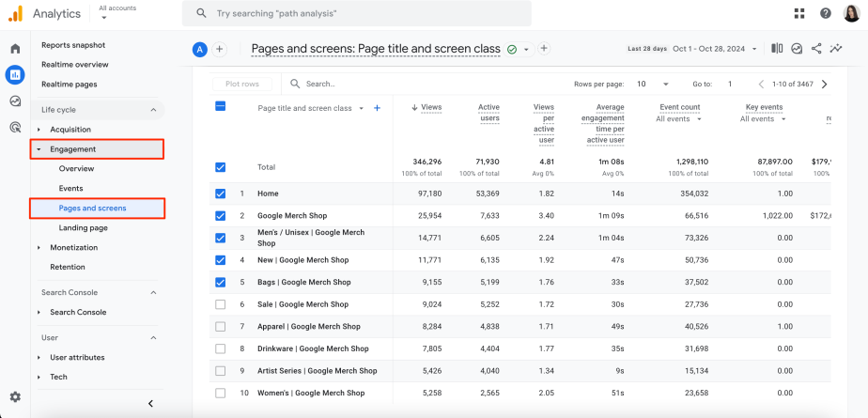
Task: Click the Google Analytics logo
Action: [x=15, y=14]
